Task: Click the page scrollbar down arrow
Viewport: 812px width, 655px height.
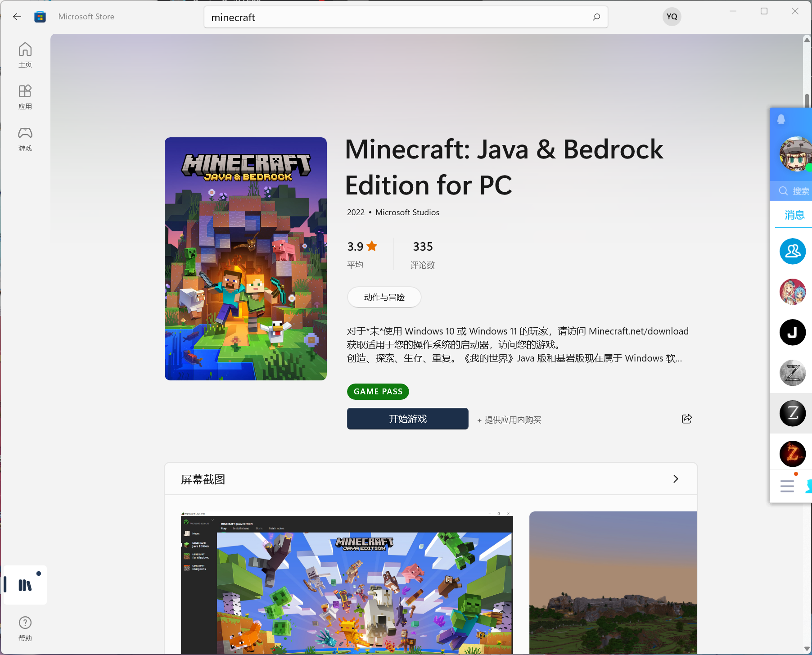Action: [x=807, y=649]
